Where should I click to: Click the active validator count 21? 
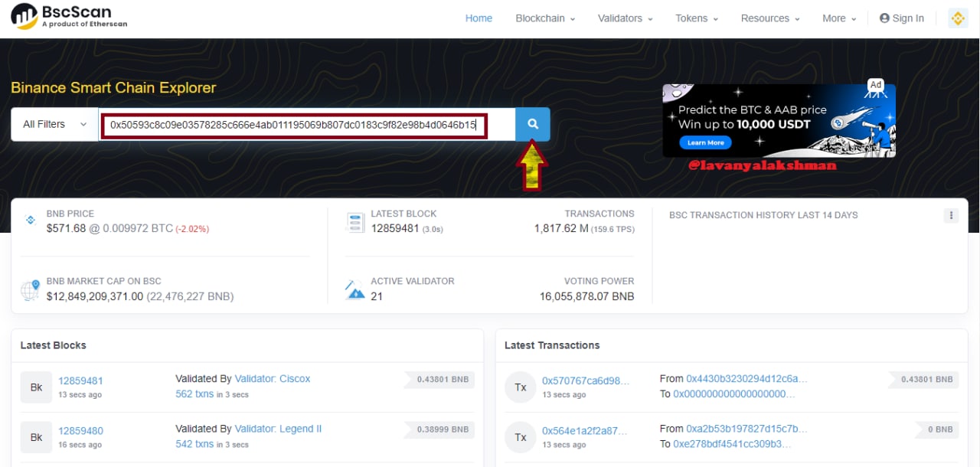coord(376,296)
